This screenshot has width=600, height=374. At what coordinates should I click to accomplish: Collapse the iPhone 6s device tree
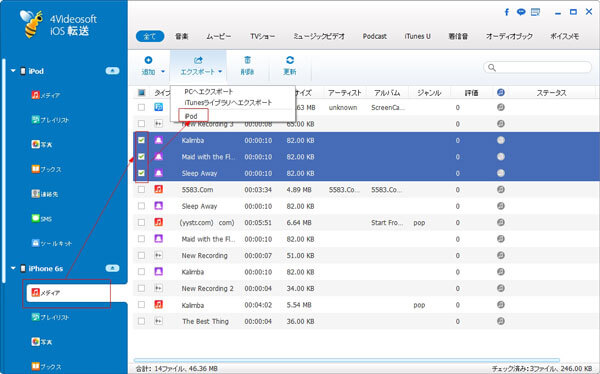pos(13,268)
